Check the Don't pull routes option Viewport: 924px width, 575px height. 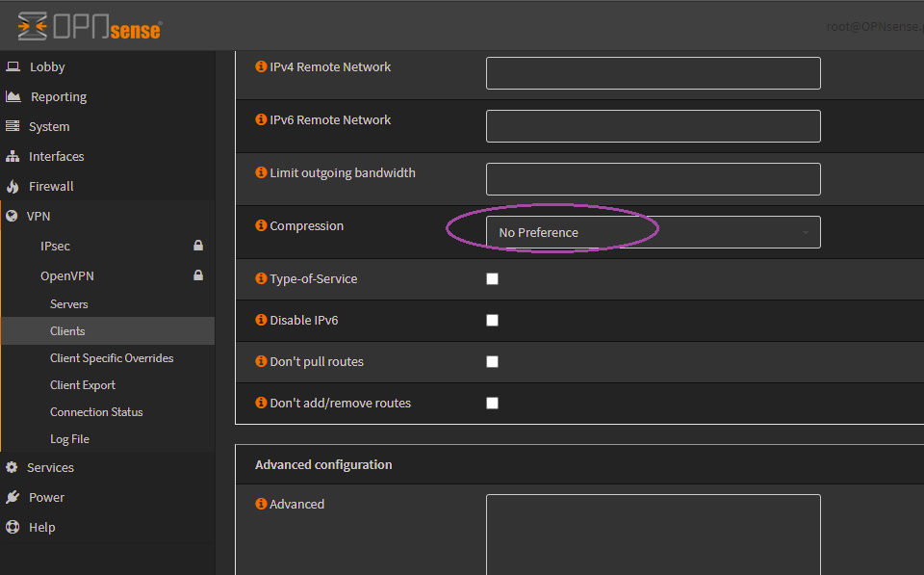[492, 362]
